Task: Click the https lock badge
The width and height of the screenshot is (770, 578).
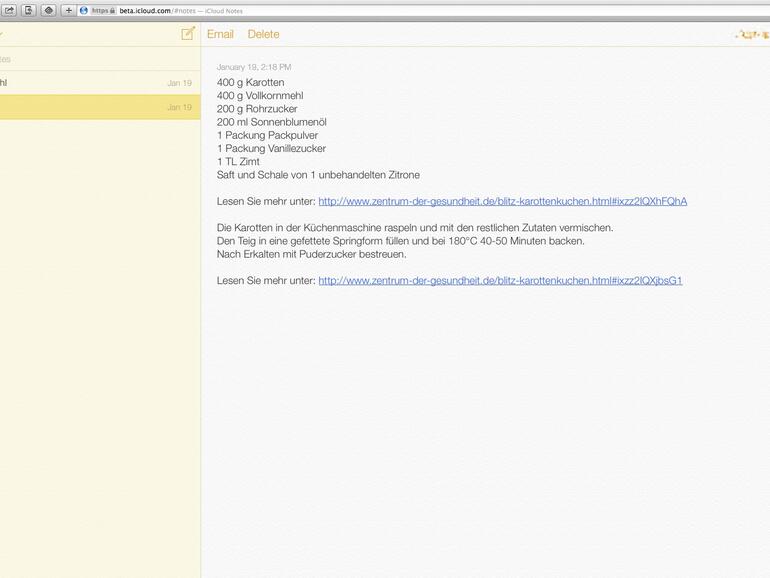Action: [104, 10]
